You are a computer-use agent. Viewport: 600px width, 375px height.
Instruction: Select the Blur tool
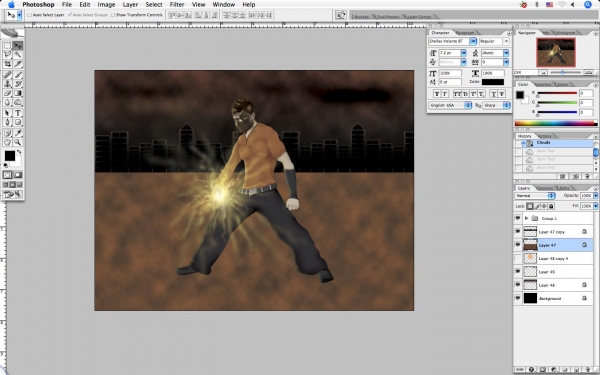7,102
